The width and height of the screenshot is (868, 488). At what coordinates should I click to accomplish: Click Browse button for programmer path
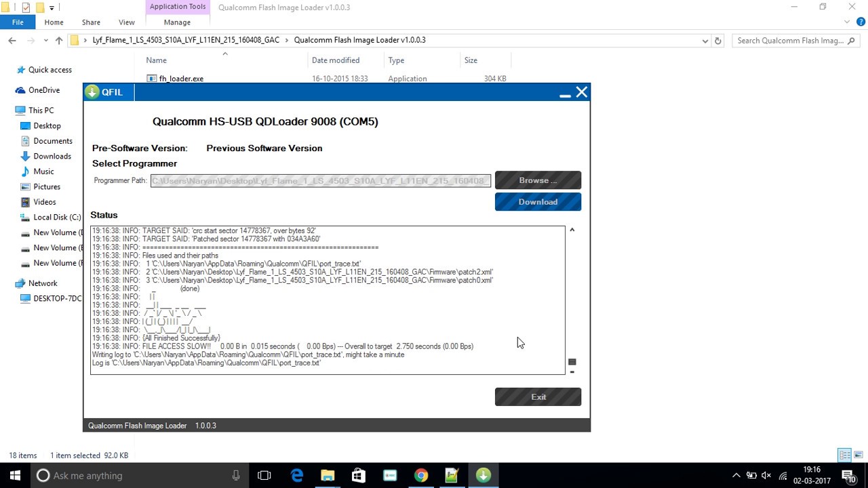538,180
